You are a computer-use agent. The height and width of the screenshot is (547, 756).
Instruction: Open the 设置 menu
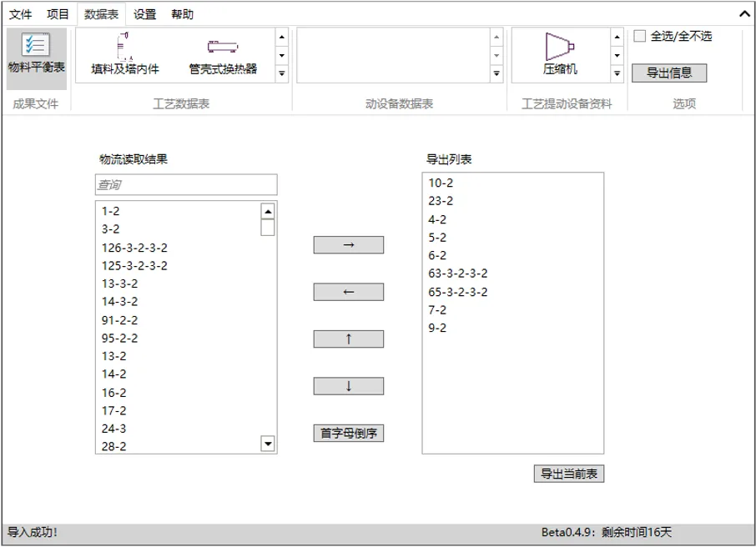[144, 14]
